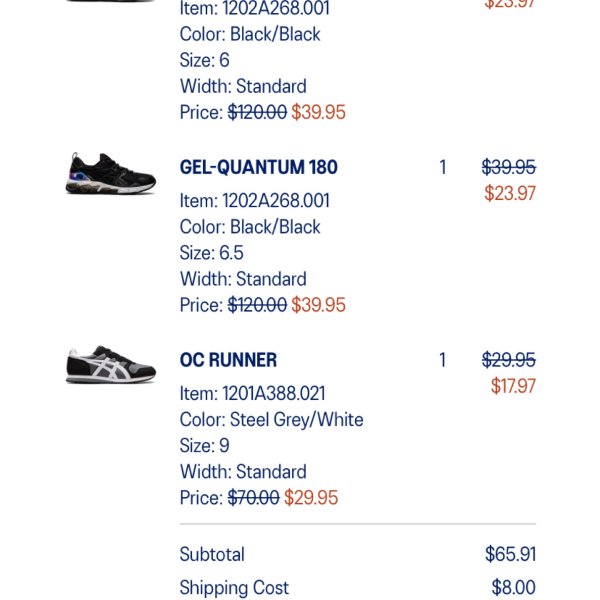Click the Subtotal amount $65.91
Image resolution: width=600 pixels, height=600 pixels.
[x=510, y=554]
